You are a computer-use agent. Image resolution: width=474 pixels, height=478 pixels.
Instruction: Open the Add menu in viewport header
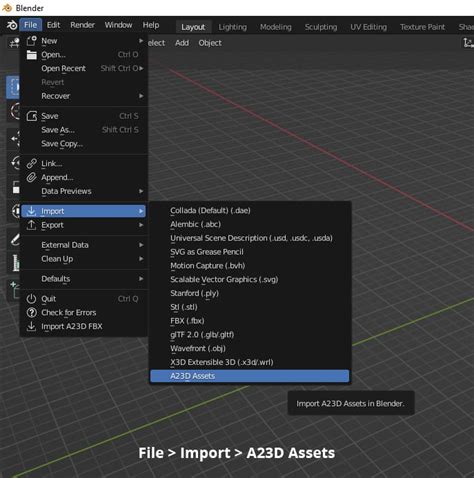pos(182,43)
